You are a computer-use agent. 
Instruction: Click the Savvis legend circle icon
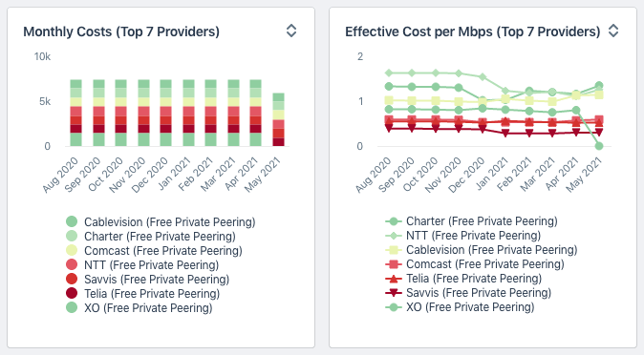pos(72,279)
